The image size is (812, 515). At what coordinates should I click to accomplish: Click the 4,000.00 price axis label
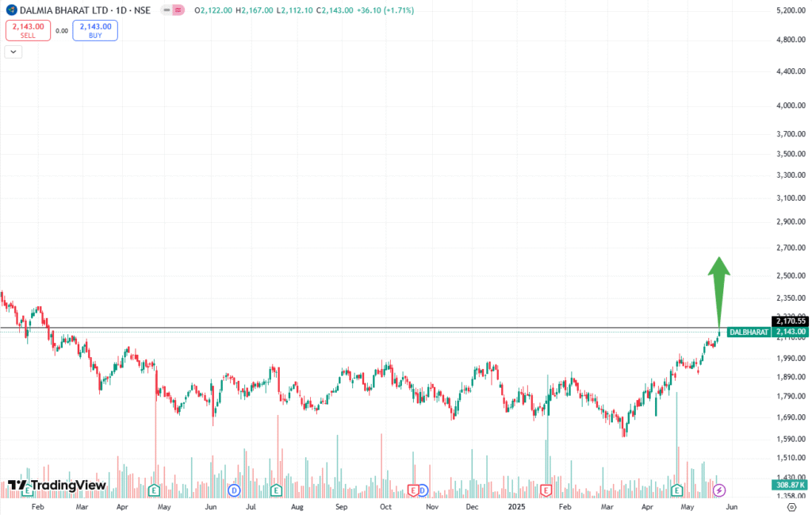pos(791,106)
